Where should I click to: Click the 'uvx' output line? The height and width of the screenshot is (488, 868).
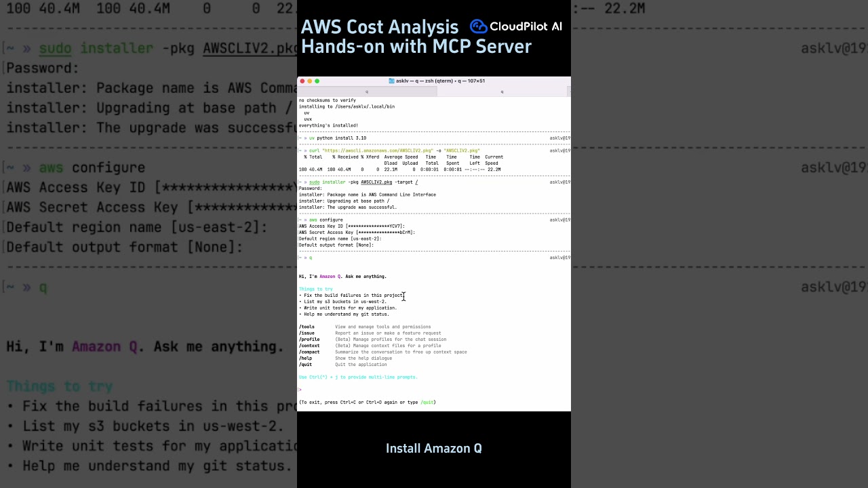(x=308, y=119)
